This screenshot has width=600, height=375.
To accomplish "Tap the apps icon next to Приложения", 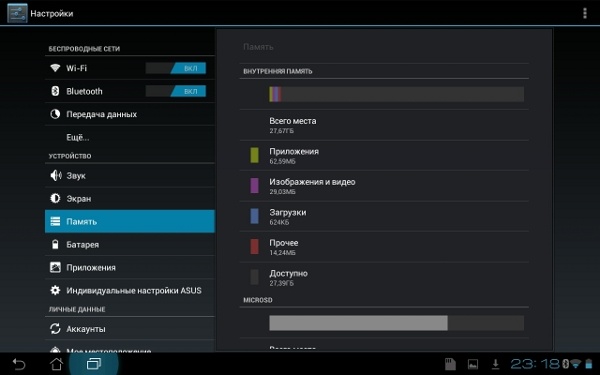I will point(55,267).
